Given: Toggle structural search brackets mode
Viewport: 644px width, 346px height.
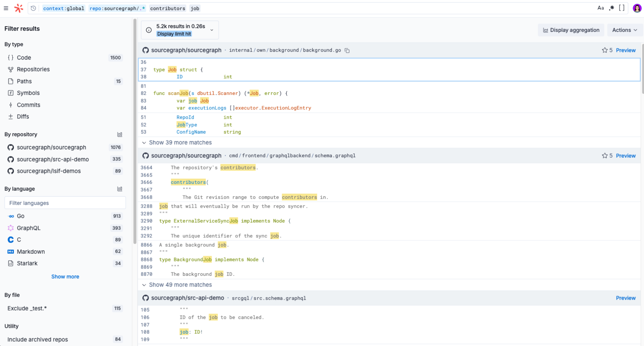Looking at the screenshot, I should tap(622, 8).
